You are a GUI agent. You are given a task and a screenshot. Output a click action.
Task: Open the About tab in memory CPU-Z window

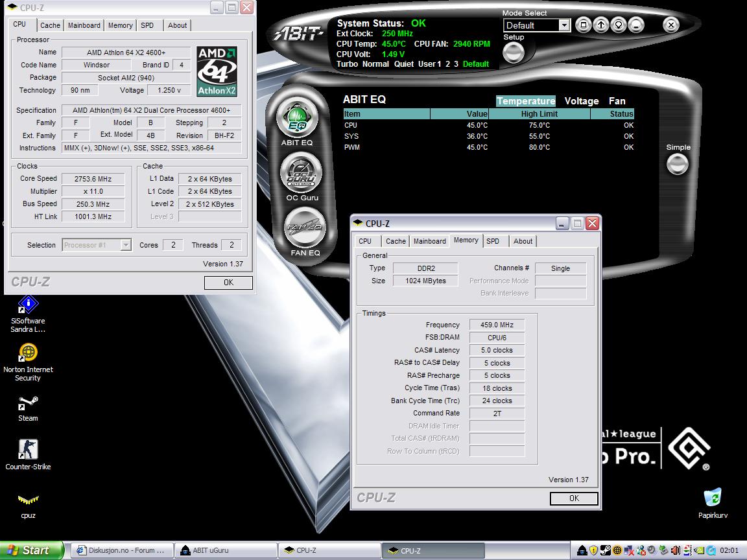[523, 241]
